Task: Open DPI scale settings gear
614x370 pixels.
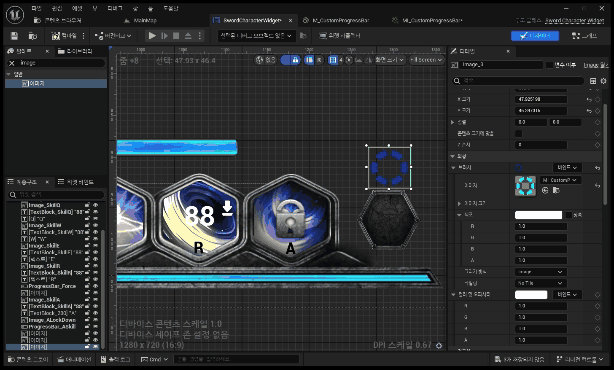Action: click(x=439, y=345)
